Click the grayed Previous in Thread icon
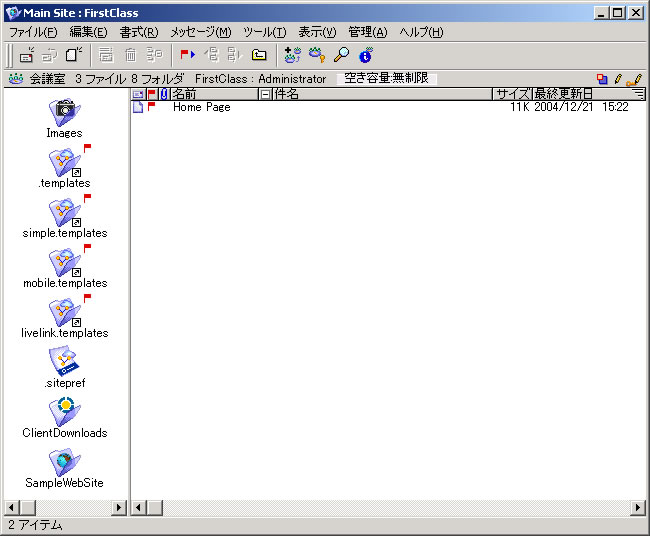The height and width of the screenshot is (536, 650). coord(212,55)
